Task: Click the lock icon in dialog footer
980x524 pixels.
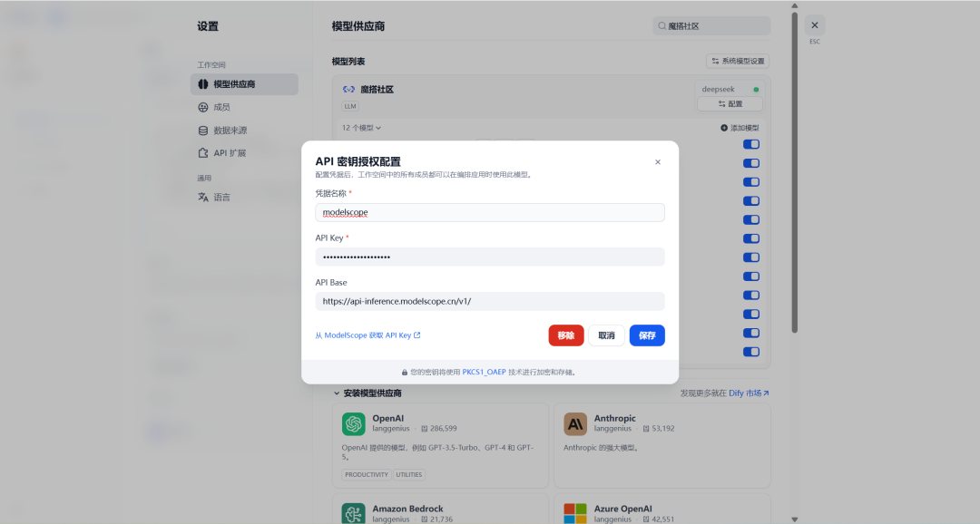Action: pos(405,373)
